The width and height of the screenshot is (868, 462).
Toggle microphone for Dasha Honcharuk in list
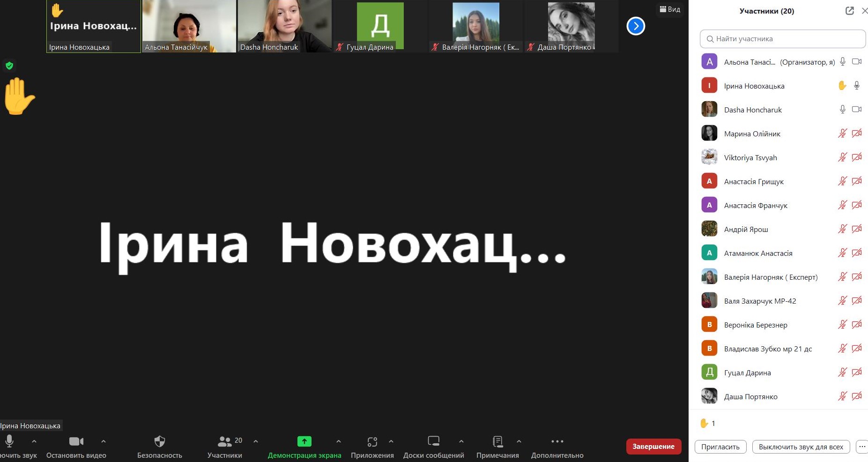(842, 110)
